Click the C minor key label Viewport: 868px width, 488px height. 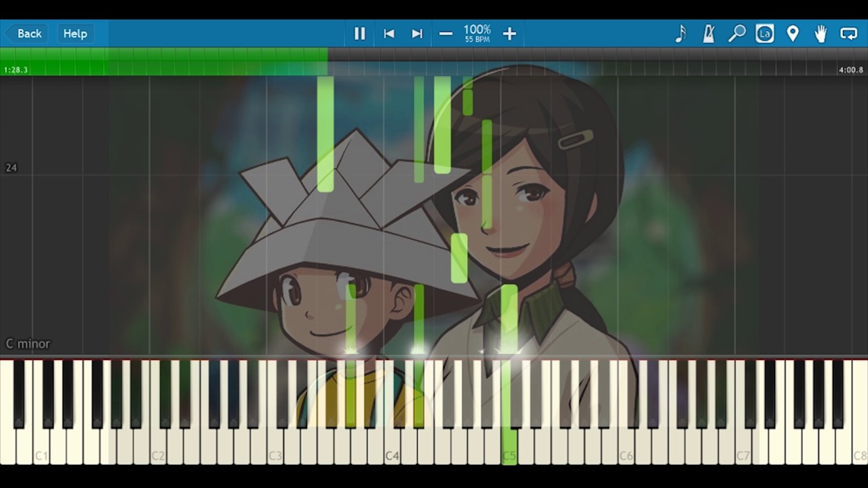[x=28, y=344]
